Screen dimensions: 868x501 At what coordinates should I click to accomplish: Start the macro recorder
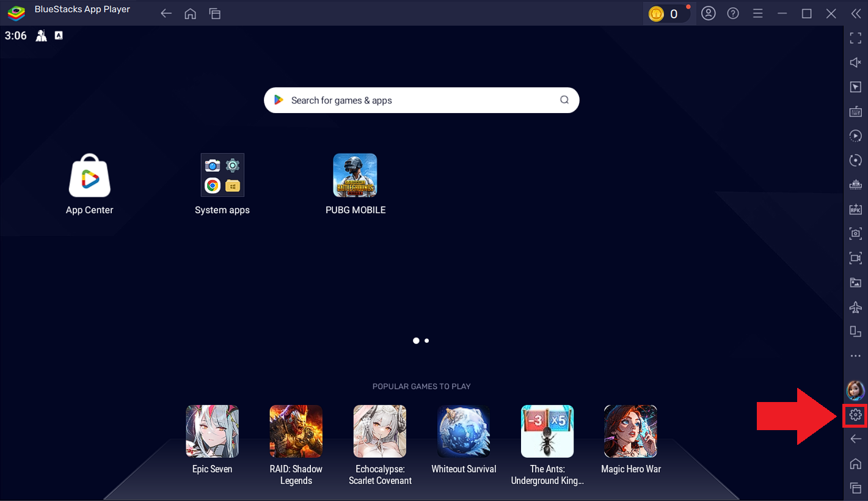[855, 136]
